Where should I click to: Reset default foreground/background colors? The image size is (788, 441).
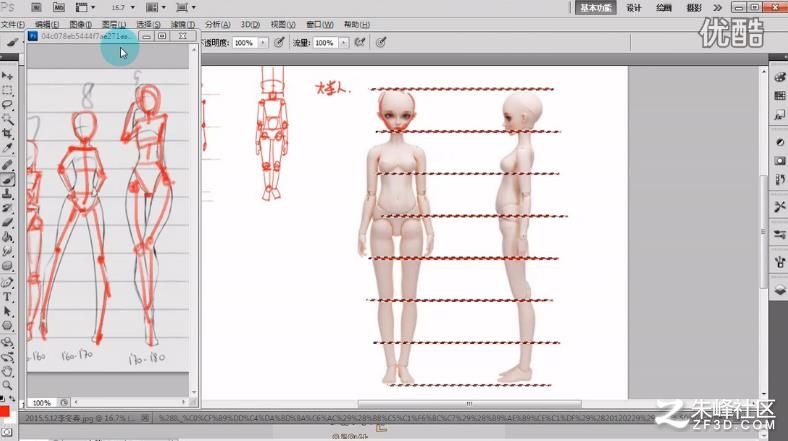tap(3, 399)
